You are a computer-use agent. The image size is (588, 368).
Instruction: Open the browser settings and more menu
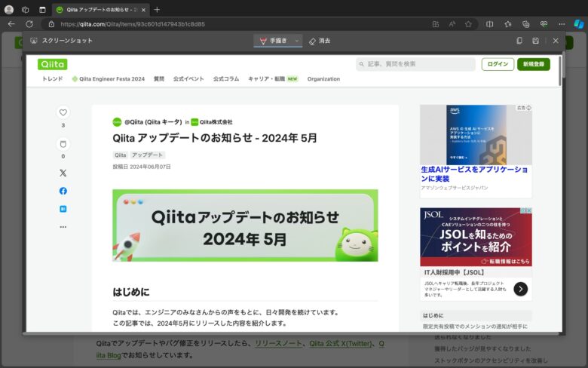coord(562,24)
